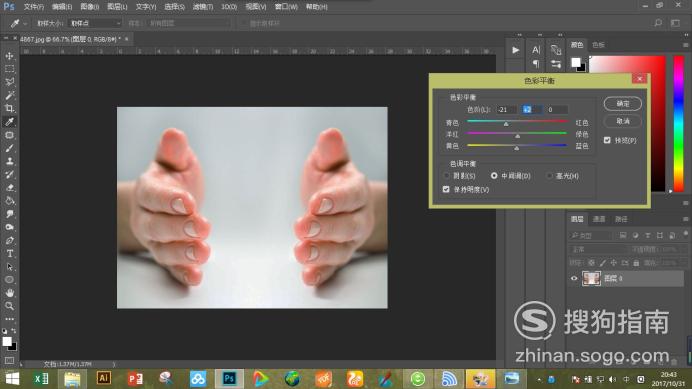
Task: Open the Actions play panel icon
Action: (x=515, y=50)
